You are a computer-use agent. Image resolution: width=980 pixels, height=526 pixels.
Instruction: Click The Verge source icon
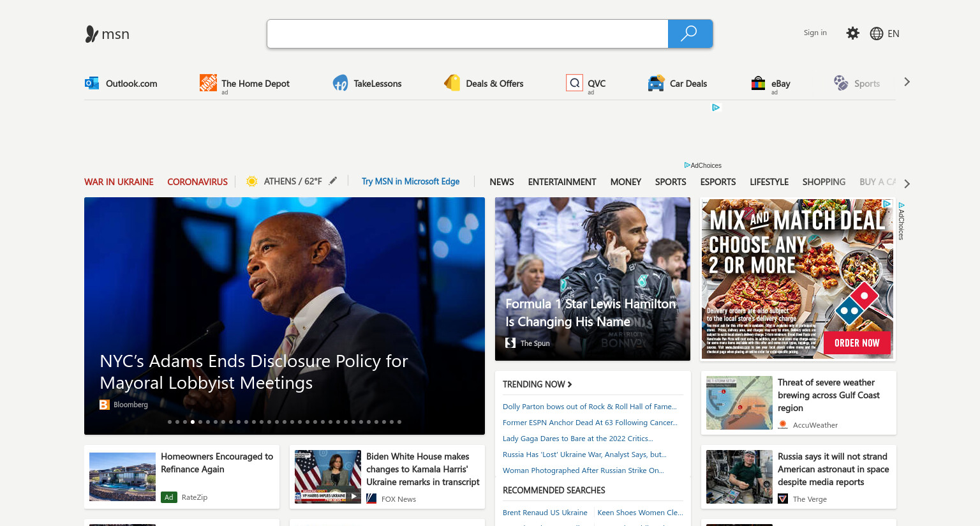(x=783, y=499)
